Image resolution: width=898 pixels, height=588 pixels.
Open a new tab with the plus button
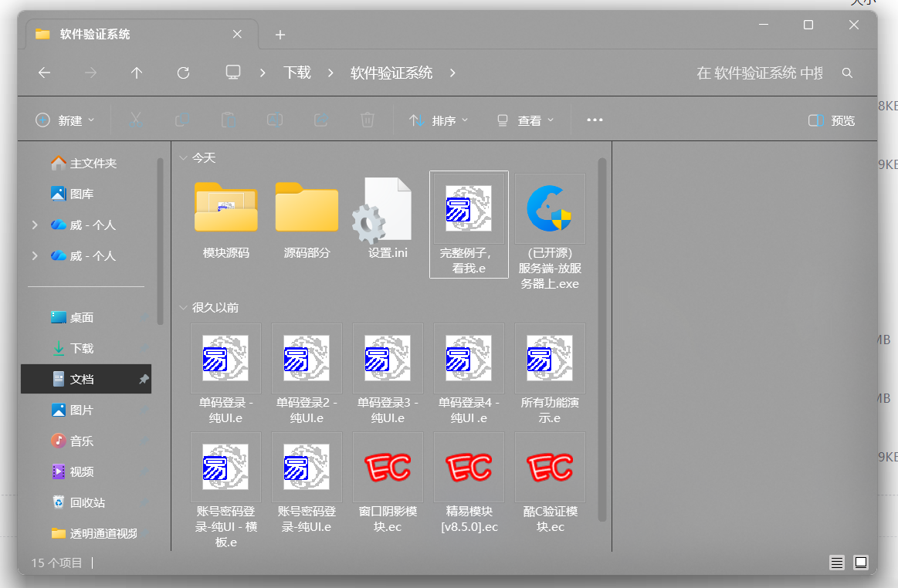280,35
